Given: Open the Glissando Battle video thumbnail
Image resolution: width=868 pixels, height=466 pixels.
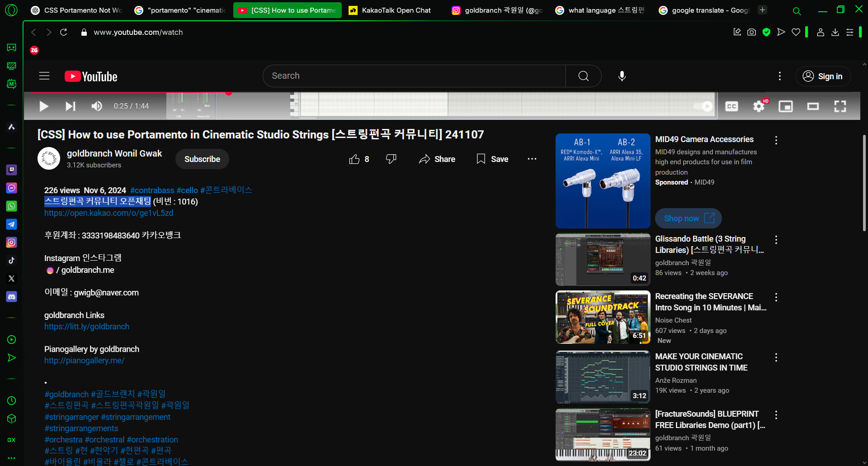Looking at the screenshot, I should tap(603, 260).
